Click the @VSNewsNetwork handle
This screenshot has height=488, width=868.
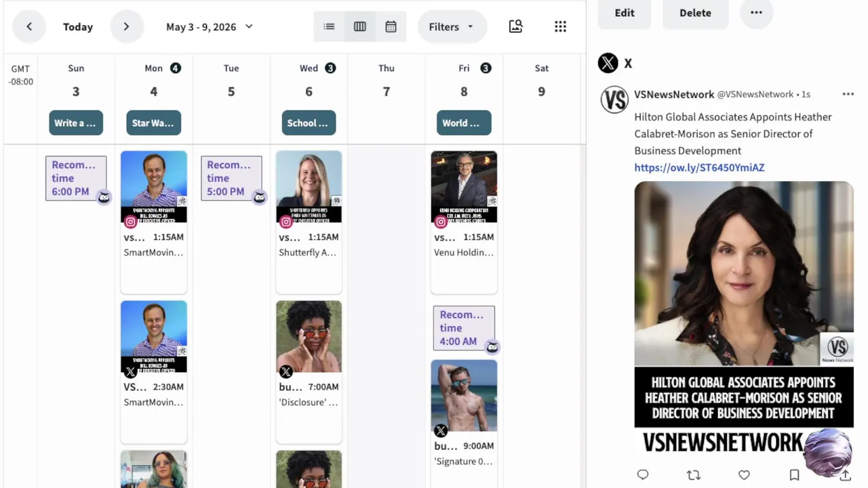click(x=755, y=94)
